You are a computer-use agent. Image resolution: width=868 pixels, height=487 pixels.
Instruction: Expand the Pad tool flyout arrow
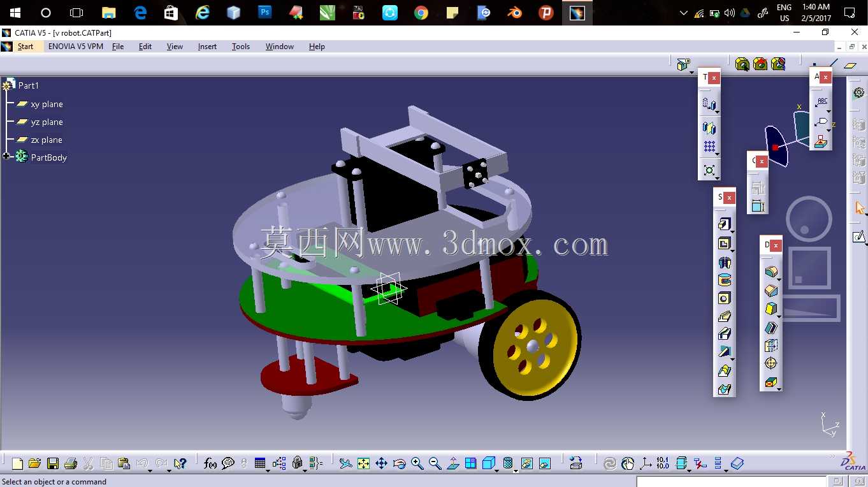pos(733,232)
